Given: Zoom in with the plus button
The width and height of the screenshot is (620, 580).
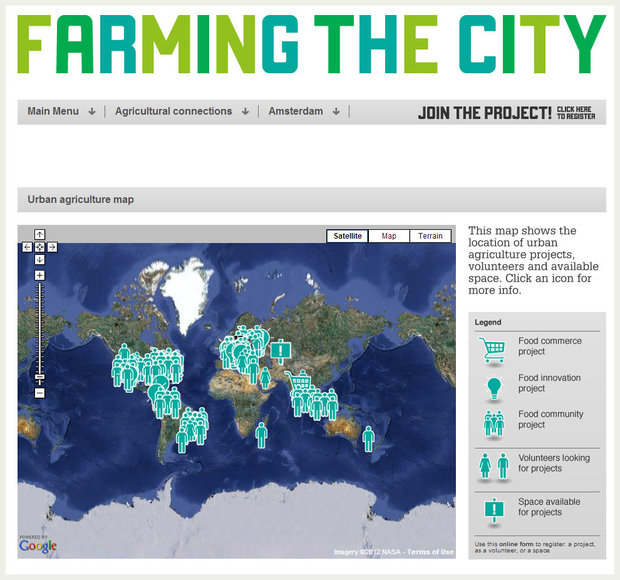Looking at the screenshot, I should (40, 275).
